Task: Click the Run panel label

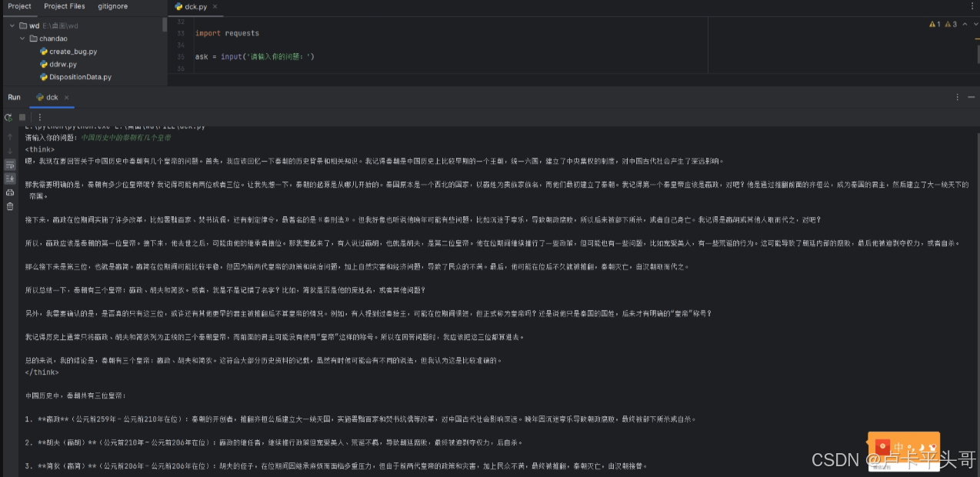Action: click(14, 98)
